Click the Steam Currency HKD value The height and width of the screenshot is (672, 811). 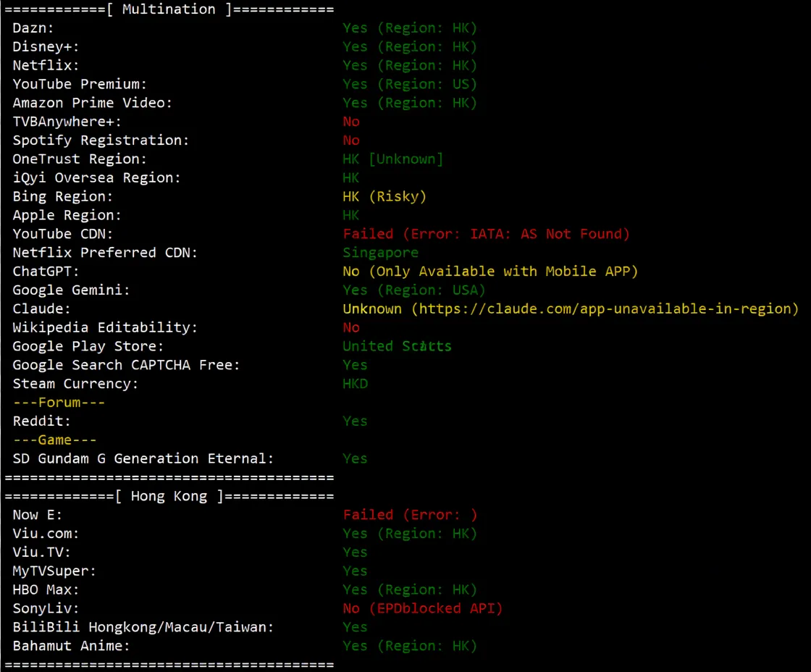pos(355,384)
